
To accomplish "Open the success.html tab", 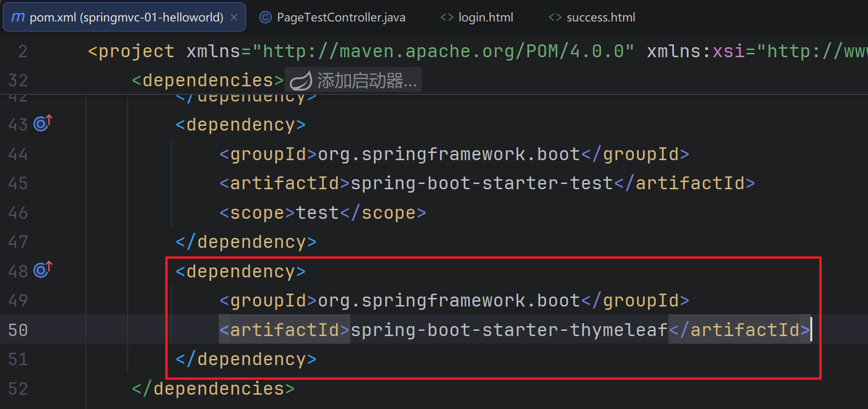I will (592, 17).
